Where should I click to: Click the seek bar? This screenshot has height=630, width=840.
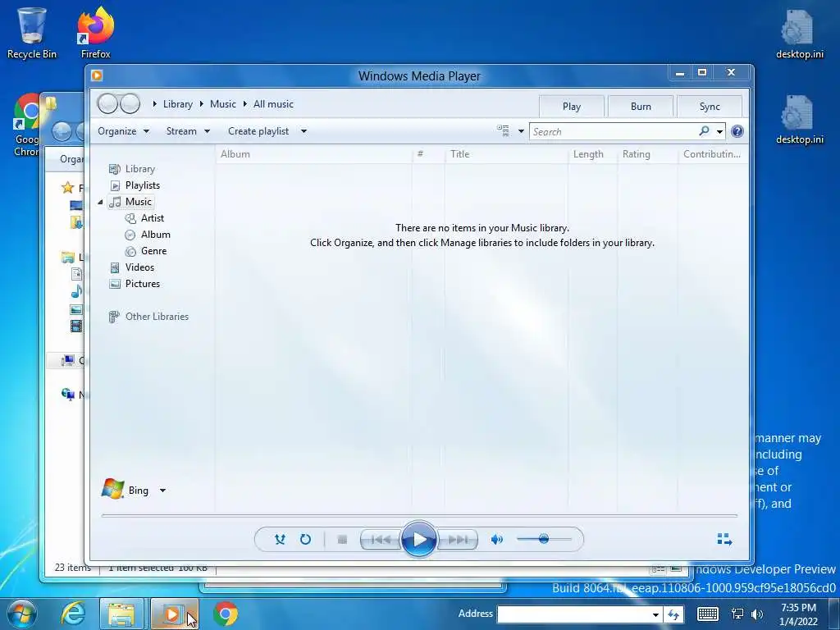[419, 515]
